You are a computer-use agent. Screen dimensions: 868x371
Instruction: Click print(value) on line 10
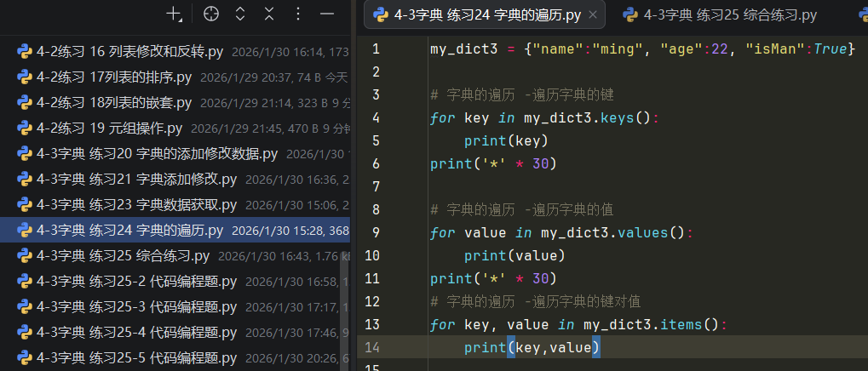[514, 255]
